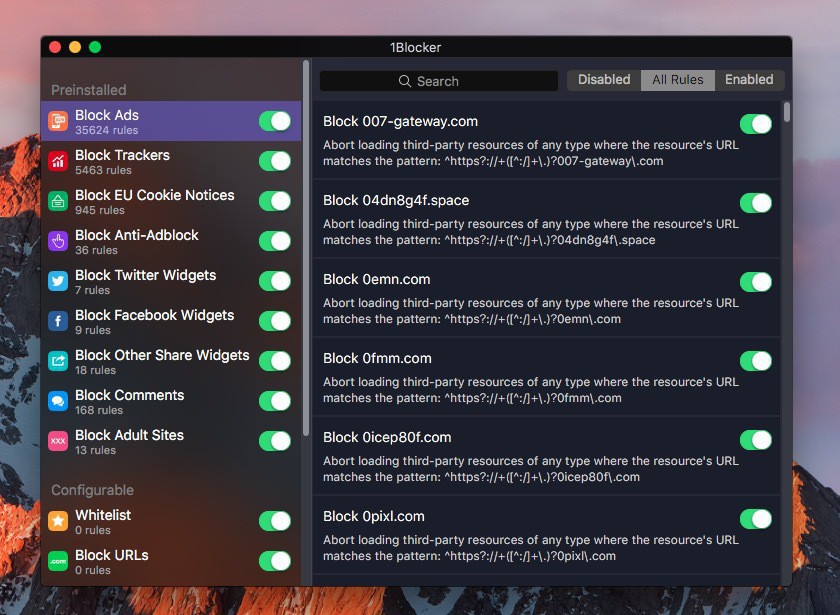Show only Enabled rules
The height and width of the screenshot is (615, 840).
(x=749, y=80)
